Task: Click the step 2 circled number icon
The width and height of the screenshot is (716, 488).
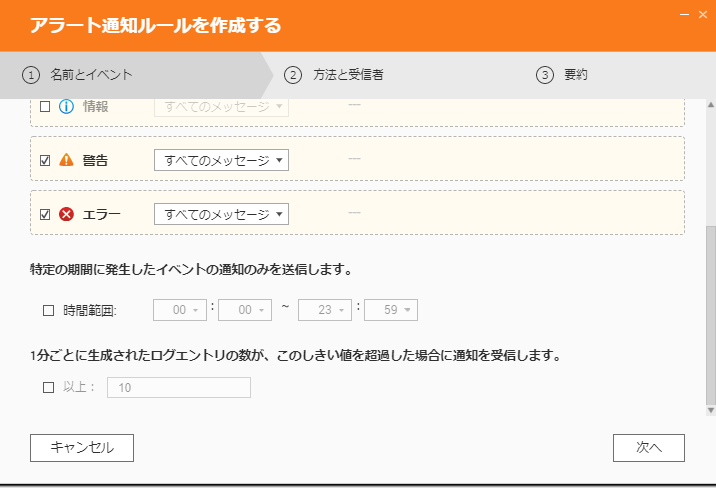Action: (293, 75)
